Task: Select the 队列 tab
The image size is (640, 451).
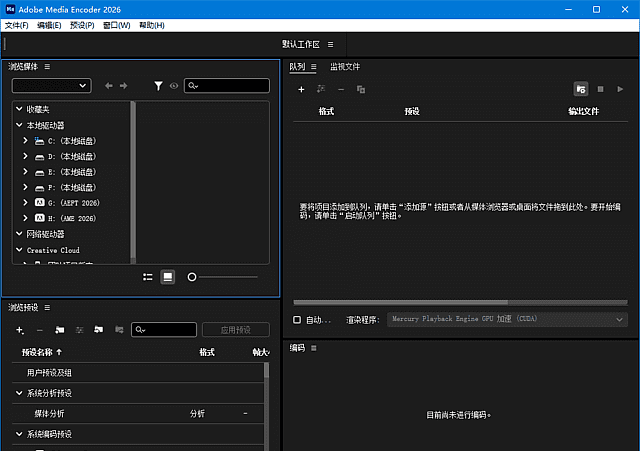Action: click(x=297, y=67)
